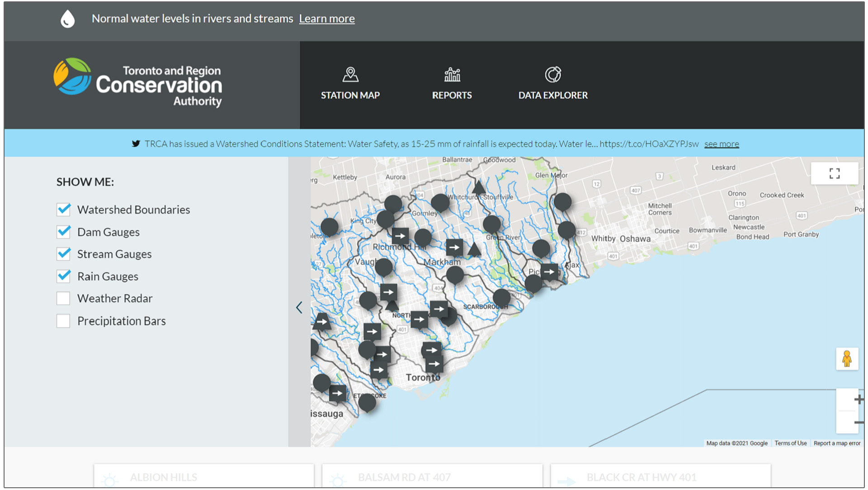868x490 pixels.
Task: Select the dam triangle marker near Markham
Action: tap(474, 249)
